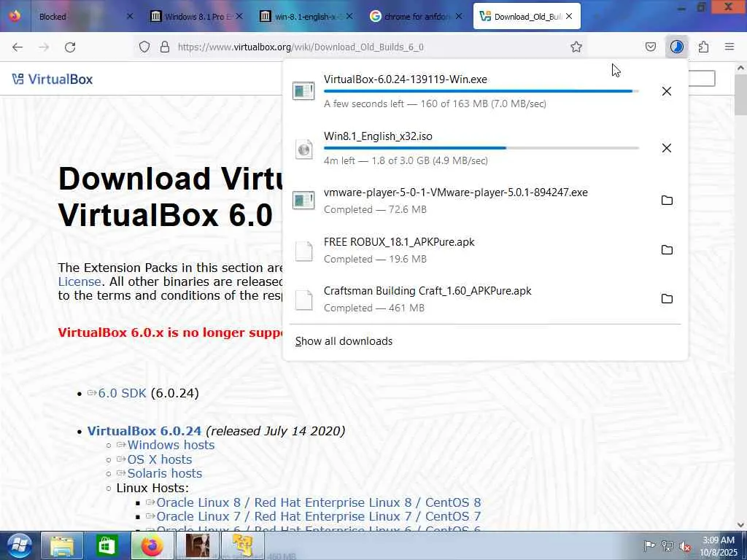Click the vmware-player file type icon
The image size is (747, 560).
coord(303,200)
